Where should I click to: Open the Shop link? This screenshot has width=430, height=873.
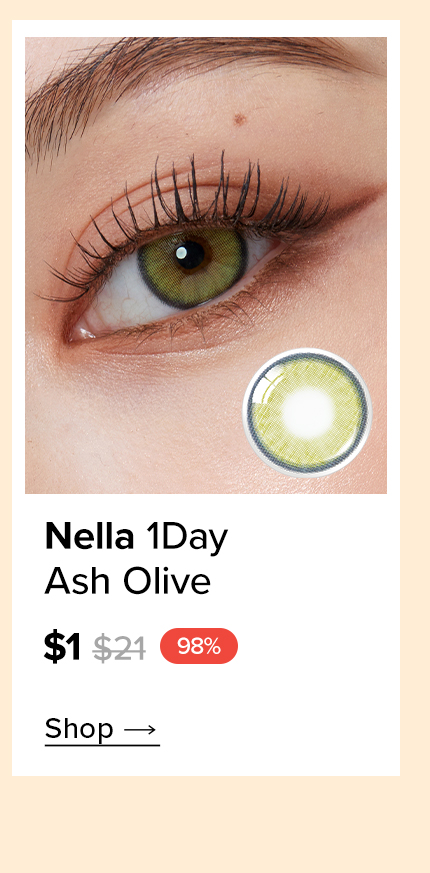pyautogui.click(x=102, y=730)
